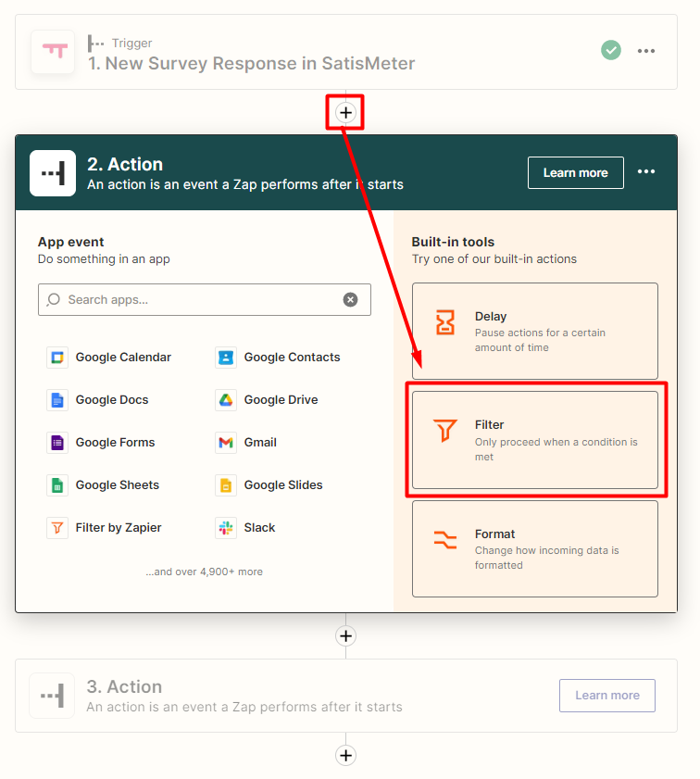This screenshot has width=700, height=779.
Task: Select the Google Contacts app label
Action: point(292,358)
